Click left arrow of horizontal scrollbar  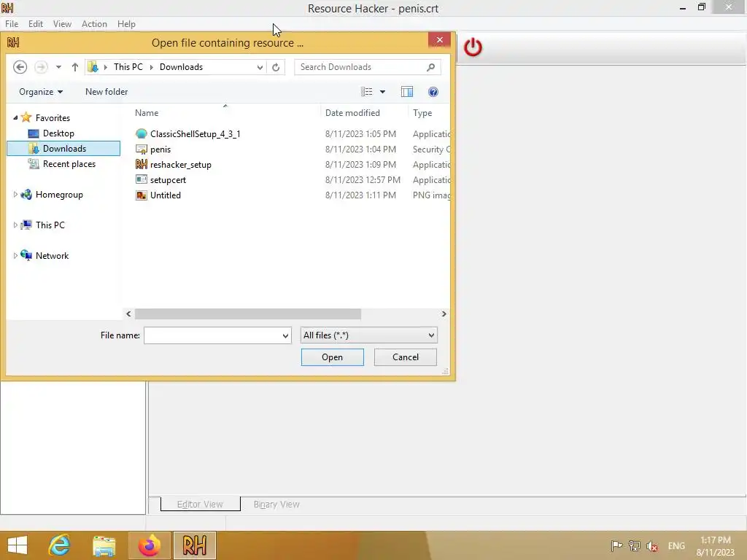coord(128,314)
